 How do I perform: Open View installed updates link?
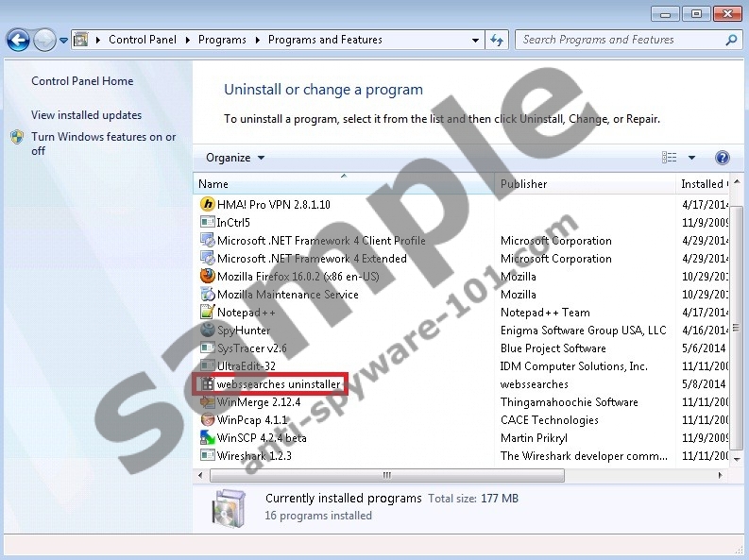coord(86,115)
